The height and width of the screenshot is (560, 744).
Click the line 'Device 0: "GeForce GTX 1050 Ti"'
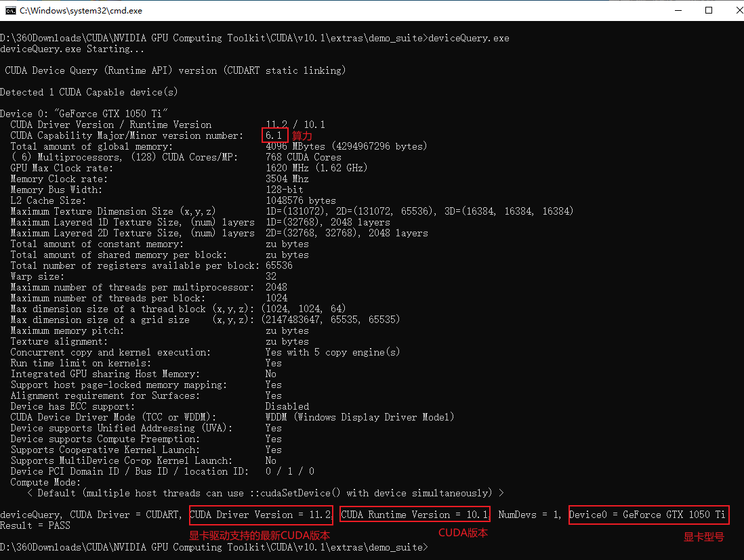tap(84, 114)
